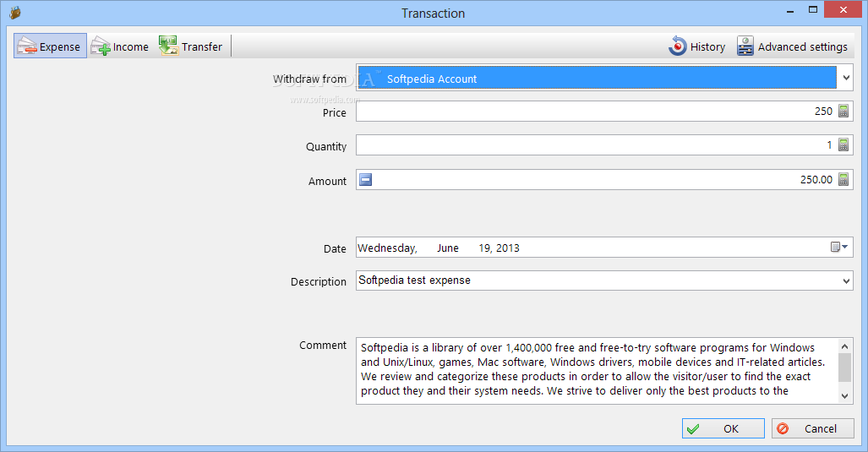The image size is (868, 452).
Task: Click the Description text Softpedia test expense
Action: point(415,280)
